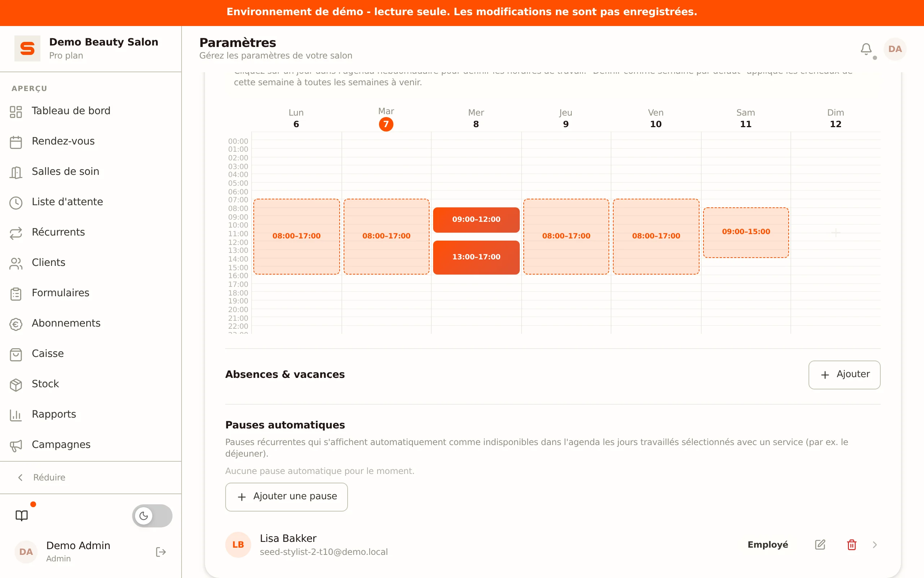Click Ajouter une pause button
The height and width of the screenshot is (578, 924).
(x=286, y=497)
